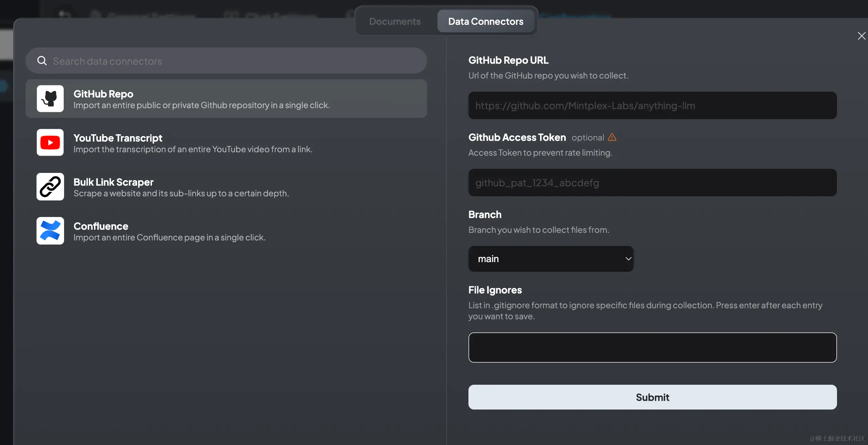Switch to the Documents tab

tap(395, 21)
